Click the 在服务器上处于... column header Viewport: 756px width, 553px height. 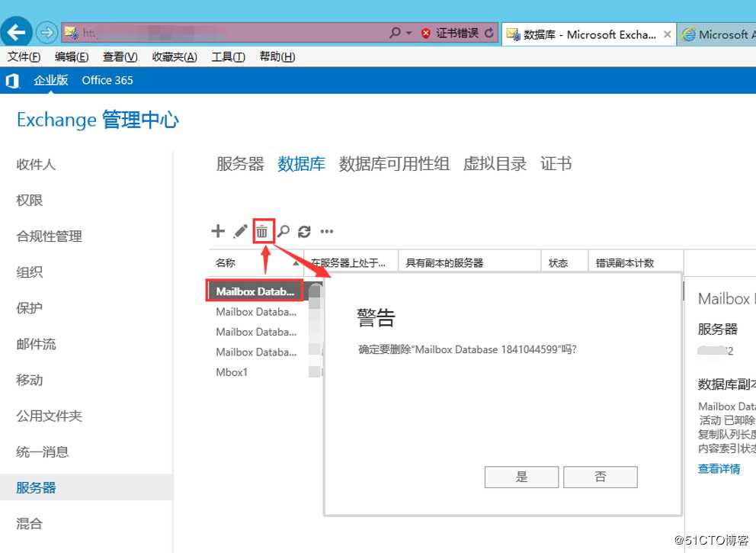click(351, 263)
